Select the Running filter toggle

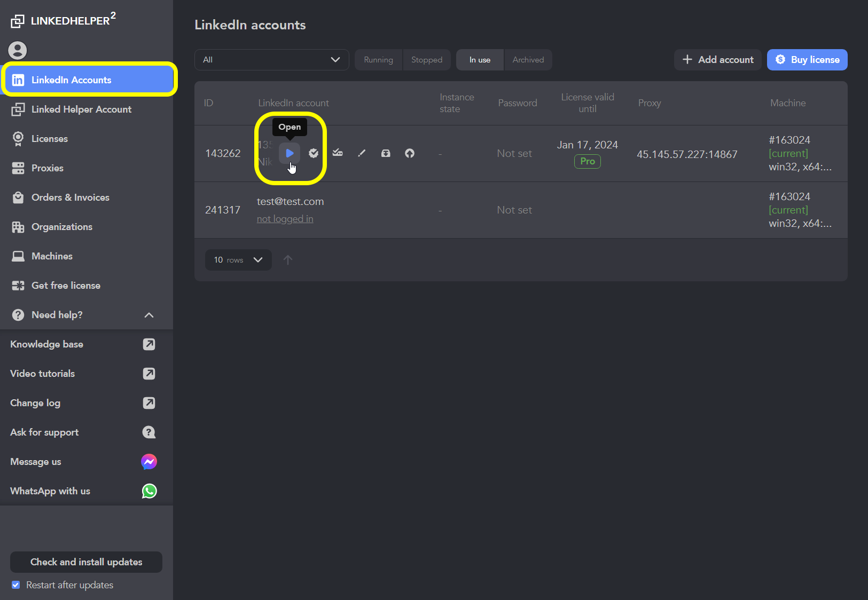[378, 60]
